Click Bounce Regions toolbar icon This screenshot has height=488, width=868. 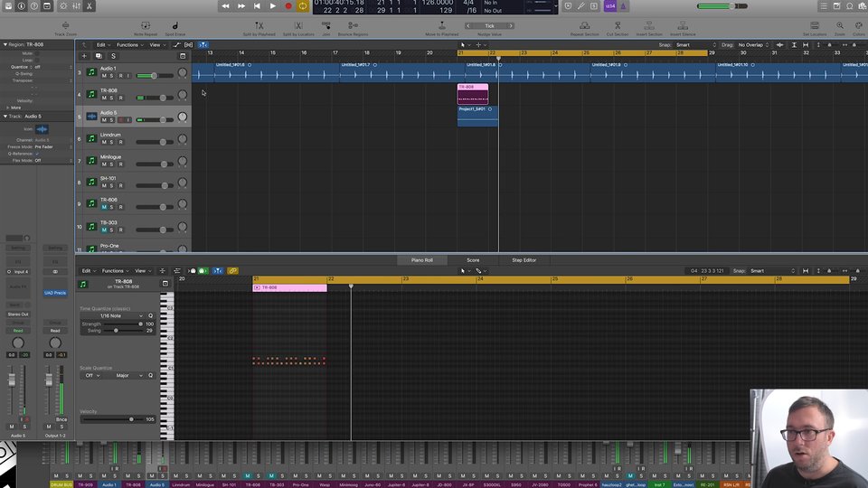point(353,26)
